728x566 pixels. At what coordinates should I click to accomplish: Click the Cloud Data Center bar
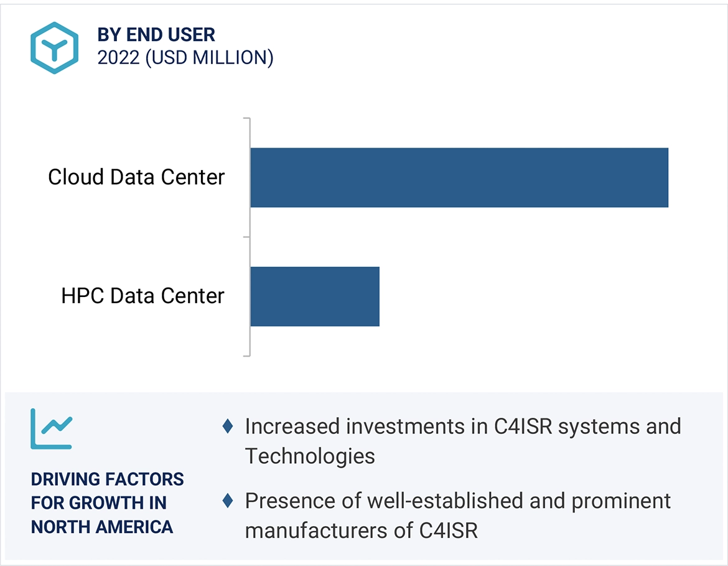tap(459, 177)
